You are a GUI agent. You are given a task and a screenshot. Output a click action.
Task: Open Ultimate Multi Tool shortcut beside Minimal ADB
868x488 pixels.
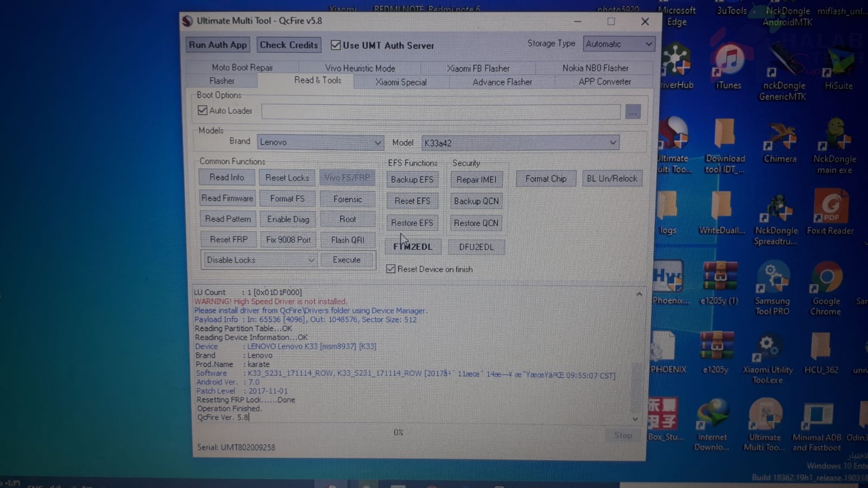coord(764,425)
